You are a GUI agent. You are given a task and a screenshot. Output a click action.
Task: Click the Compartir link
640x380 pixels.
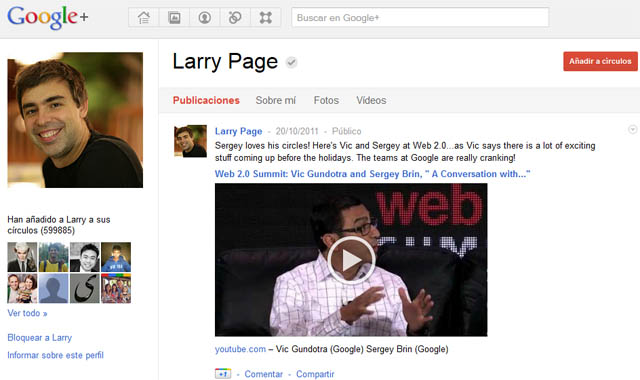tap(315, 374)
